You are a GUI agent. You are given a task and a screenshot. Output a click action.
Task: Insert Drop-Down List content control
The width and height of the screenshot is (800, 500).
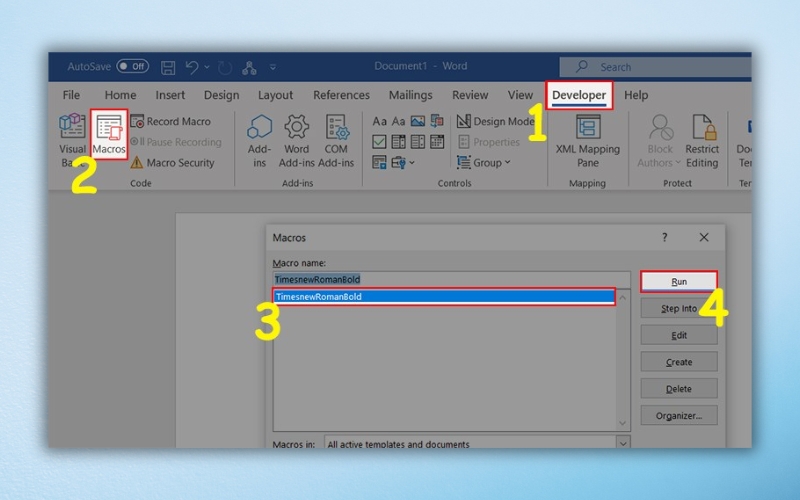point(418,141)
